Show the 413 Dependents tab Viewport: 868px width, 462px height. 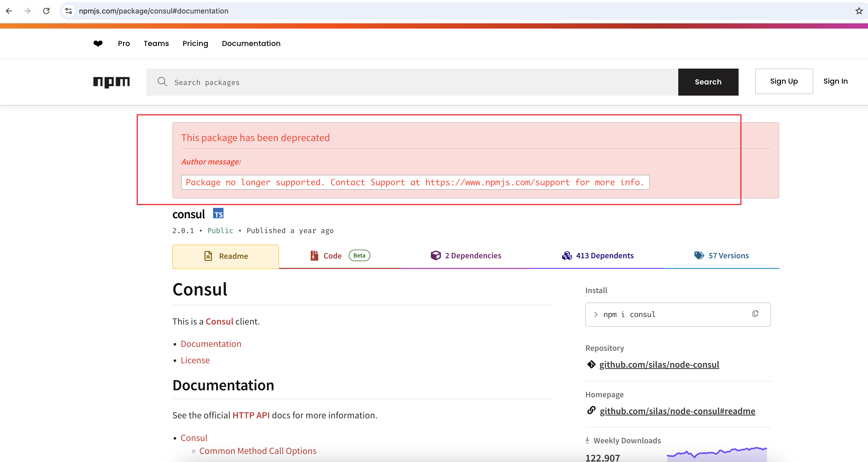[x=598, y=256]
